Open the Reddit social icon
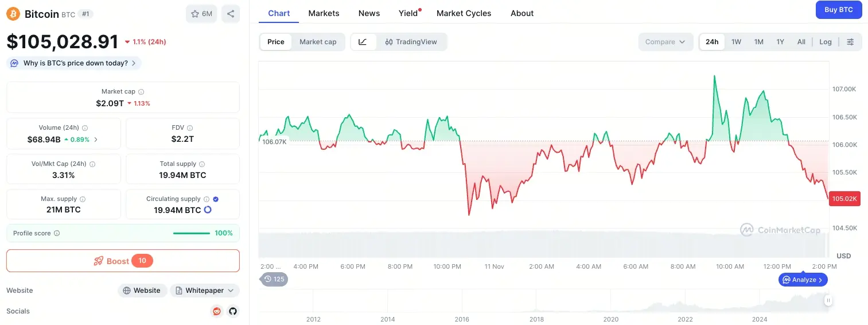Image resolution: width=868 pixels, height=325 pixels. [217, 311]
